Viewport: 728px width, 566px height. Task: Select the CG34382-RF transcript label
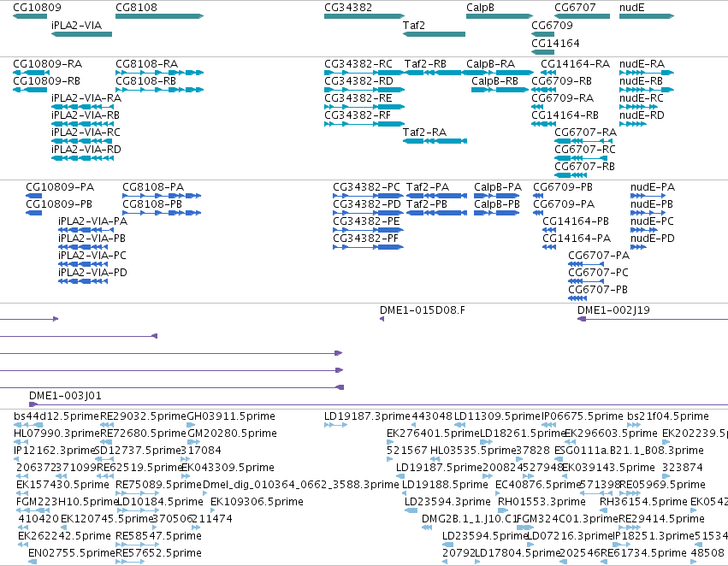358,115
